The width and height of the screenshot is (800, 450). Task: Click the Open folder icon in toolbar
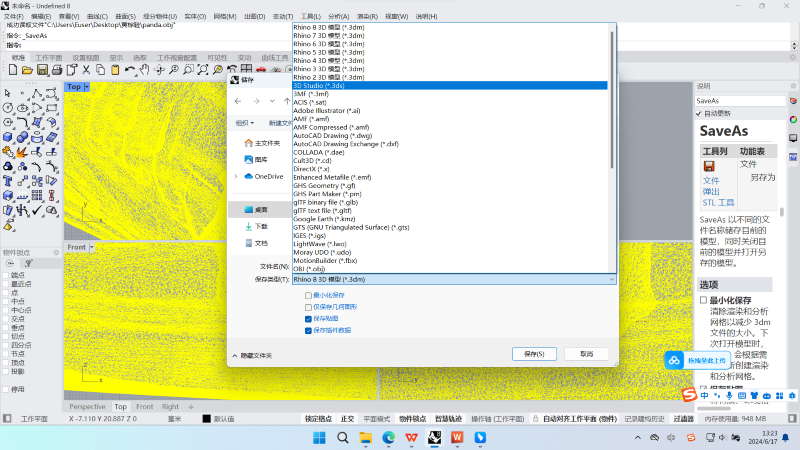[28, 70]
